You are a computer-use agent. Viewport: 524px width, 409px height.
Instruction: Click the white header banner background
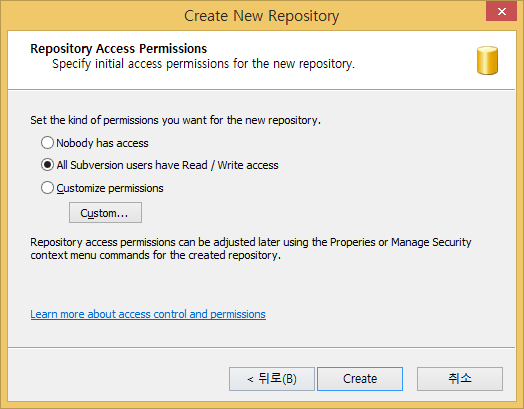[262, 60]
